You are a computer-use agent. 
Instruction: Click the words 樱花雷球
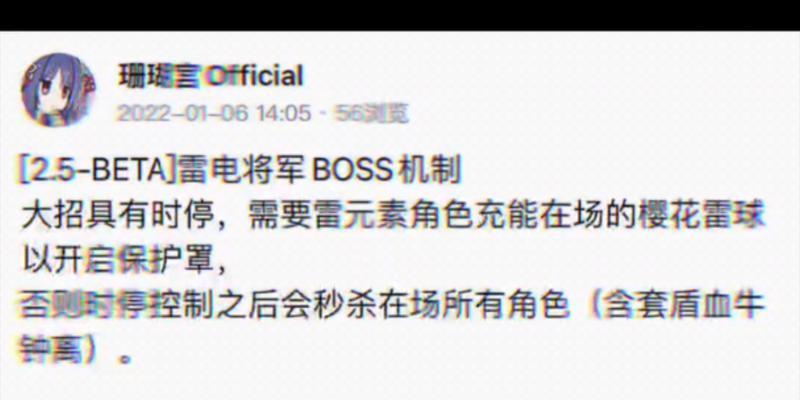point(701,218)
